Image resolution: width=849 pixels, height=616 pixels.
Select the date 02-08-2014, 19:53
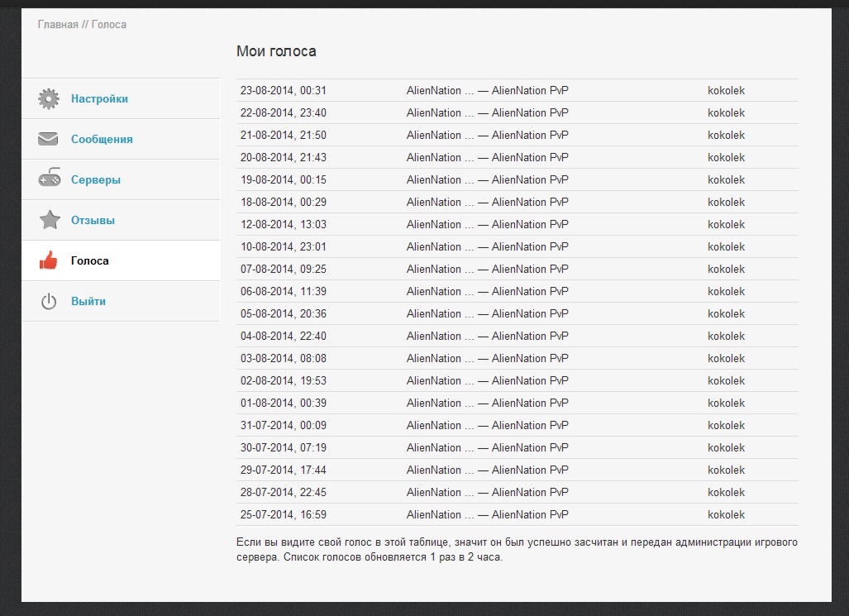click(x=284, y=381)
